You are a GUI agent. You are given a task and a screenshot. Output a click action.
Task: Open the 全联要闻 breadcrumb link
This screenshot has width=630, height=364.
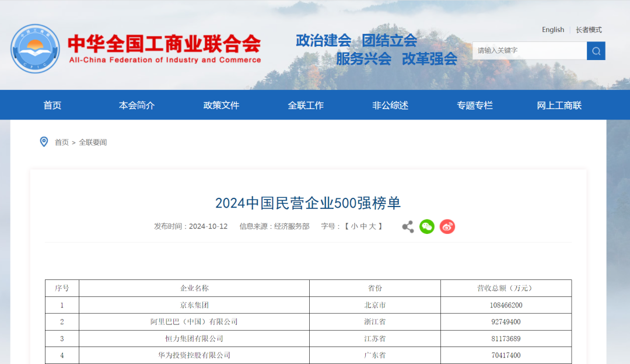(93, 142)
